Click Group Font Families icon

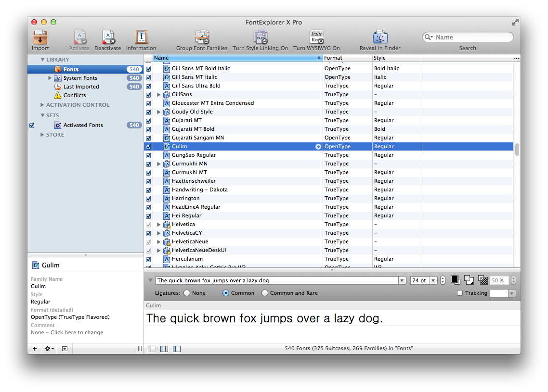pyautogui.click(x=202, y=38)
